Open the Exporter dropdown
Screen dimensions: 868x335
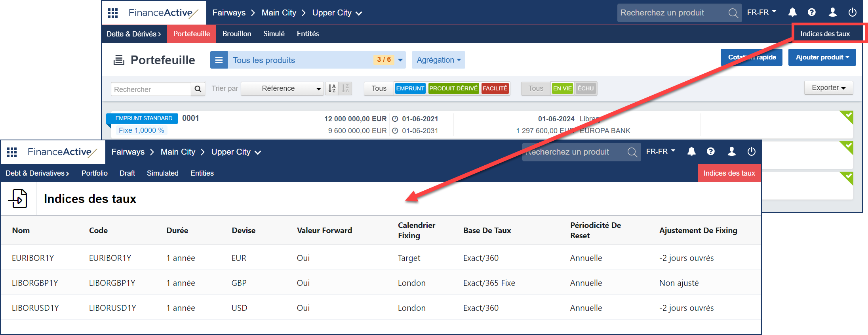828,88
